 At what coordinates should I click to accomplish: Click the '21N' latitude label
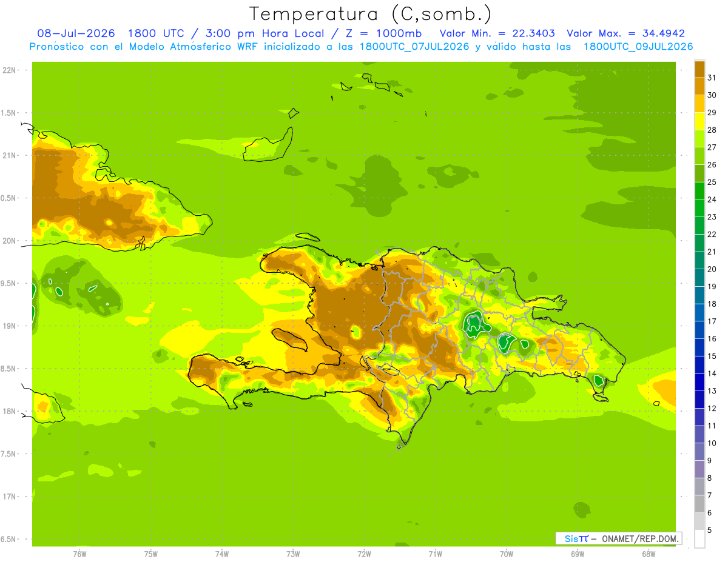tap(9, 155)
